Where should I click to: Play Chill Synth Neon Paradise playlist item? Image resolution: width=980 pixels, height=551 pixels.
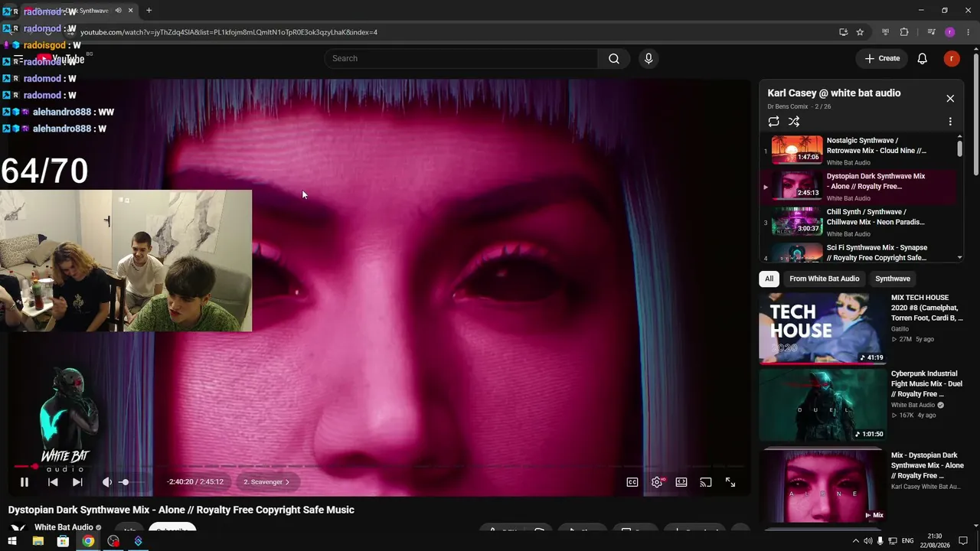858,222
